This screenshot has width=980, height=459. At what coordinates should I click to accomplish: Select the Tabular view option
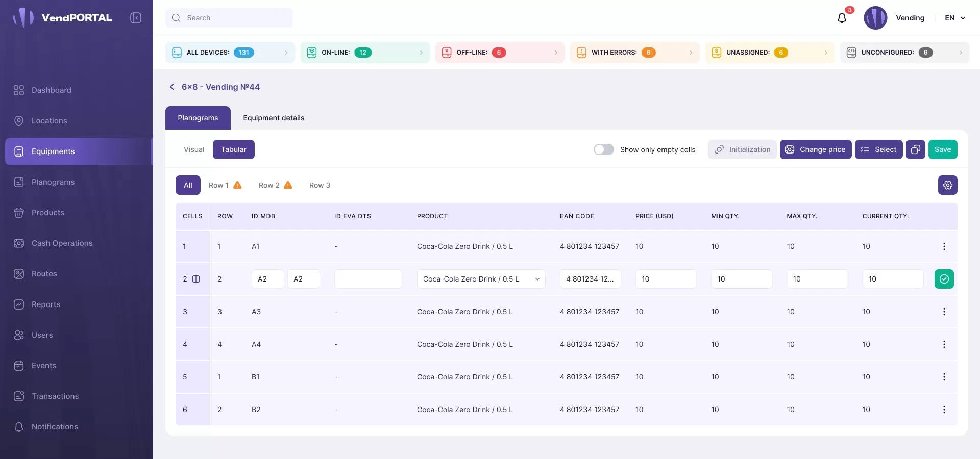(233, 149)
